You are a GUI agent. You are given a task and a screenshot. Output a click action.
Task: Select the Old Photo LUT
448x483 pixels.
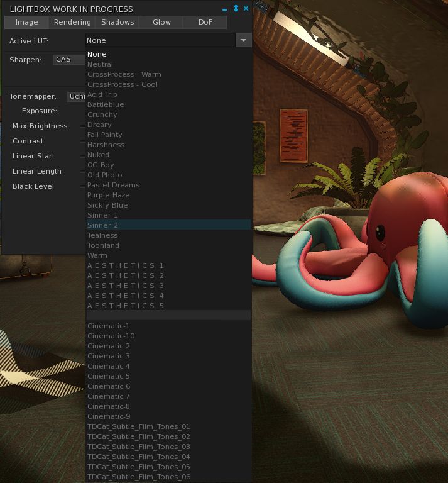[x=168, y=175]
